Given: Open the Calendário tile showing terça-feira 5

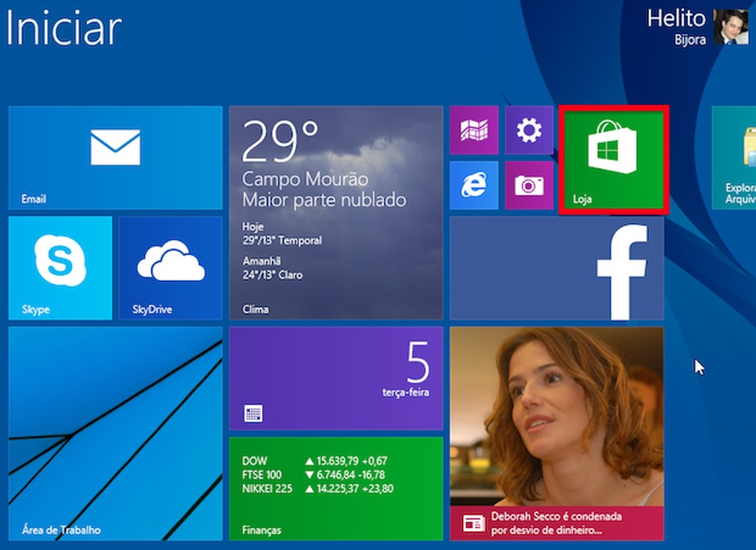Looking at the screenshot, I should click(x=335, y=376).
